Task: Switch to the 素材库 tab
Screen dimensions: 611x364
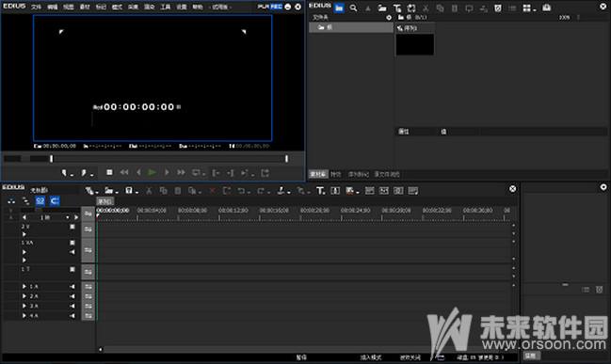Action: [x=318, y=174]
